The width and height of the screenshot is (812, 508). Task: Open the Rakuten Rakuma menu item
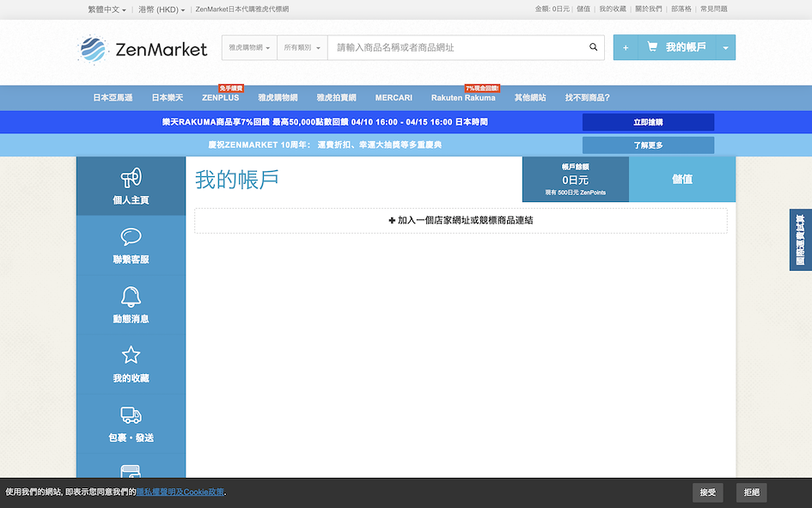463,98
